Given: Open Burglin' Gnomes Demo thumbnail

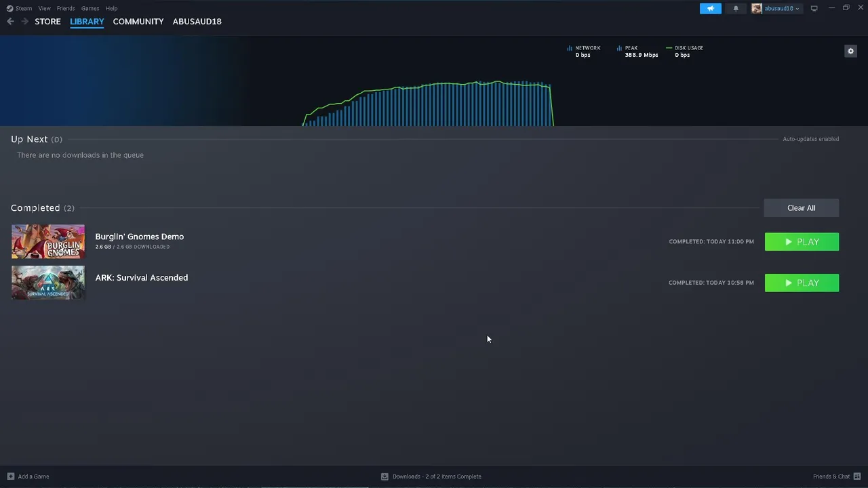Looking at the screenshot, I should point(48,242).
